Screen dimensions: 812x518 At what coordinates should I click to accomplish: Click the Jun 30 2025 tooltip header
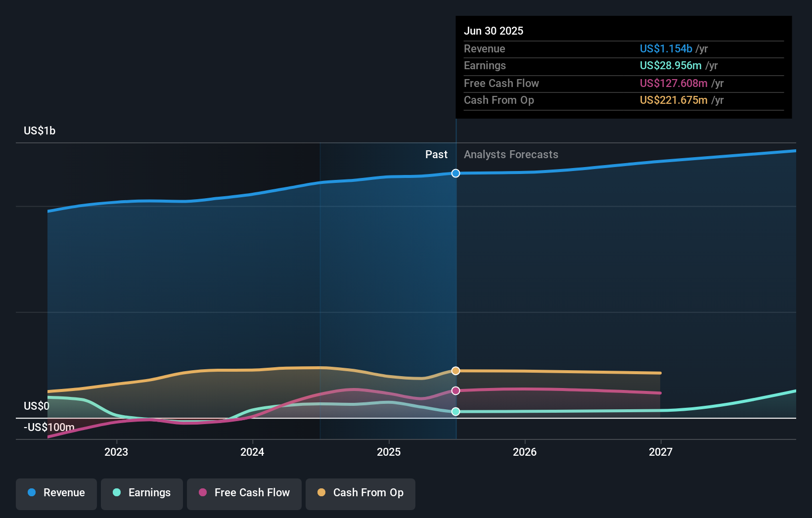[494, 31]
